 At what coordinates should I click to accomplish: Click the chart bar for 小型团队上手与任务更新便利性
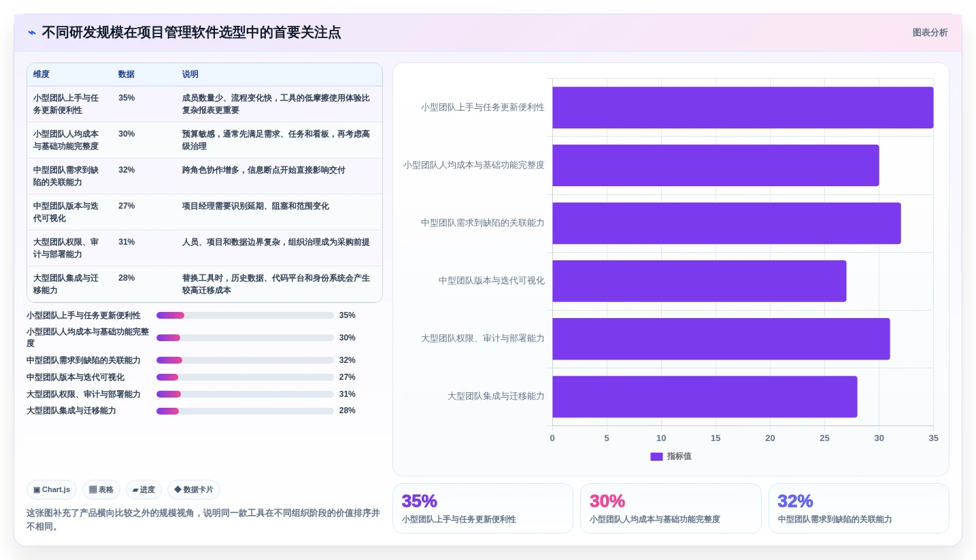[743, 107]
